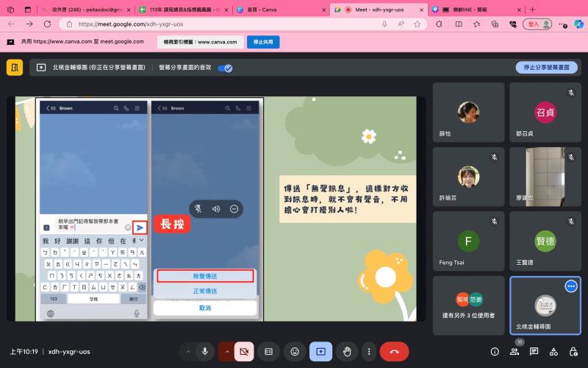Switch to the Meet - xdh-yxgr-uos tab

(379, 10)
